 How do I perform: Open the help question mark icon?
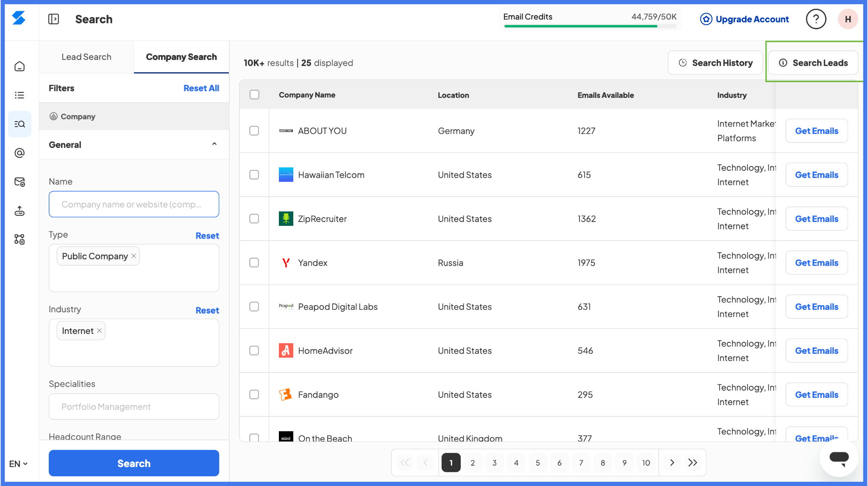[x=816, y=19]
